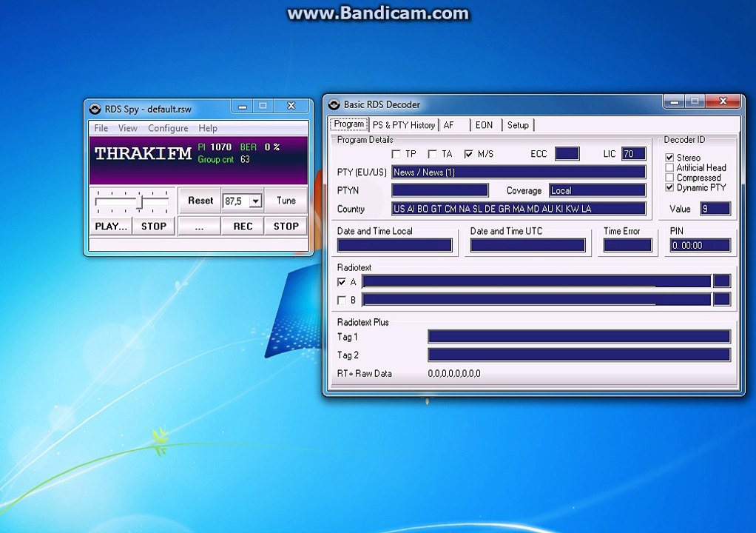The height and width of the screenshot is (533, 756).
Task: Toggle the TP checkbox
Action: click(396, 154)
